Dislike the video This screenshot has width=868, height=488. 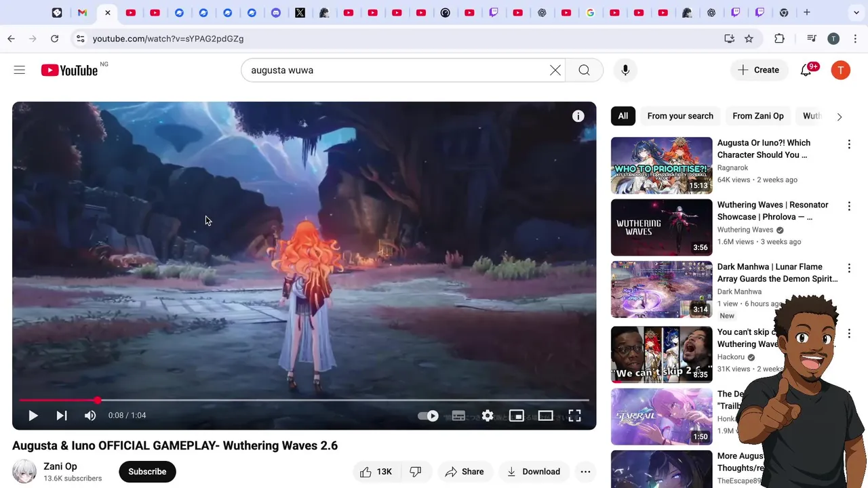pos(416,472)
